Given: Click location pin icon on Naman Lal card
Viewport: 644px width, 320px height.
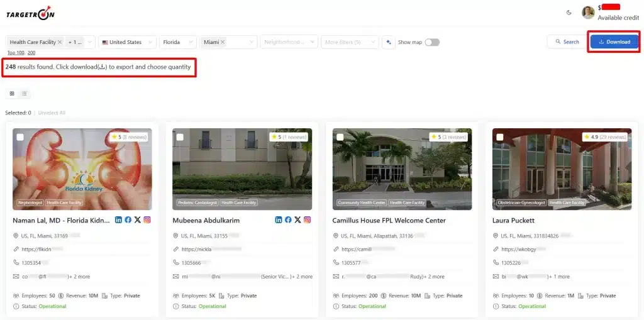Looking at the screenshot, I should tap(16, 236).
